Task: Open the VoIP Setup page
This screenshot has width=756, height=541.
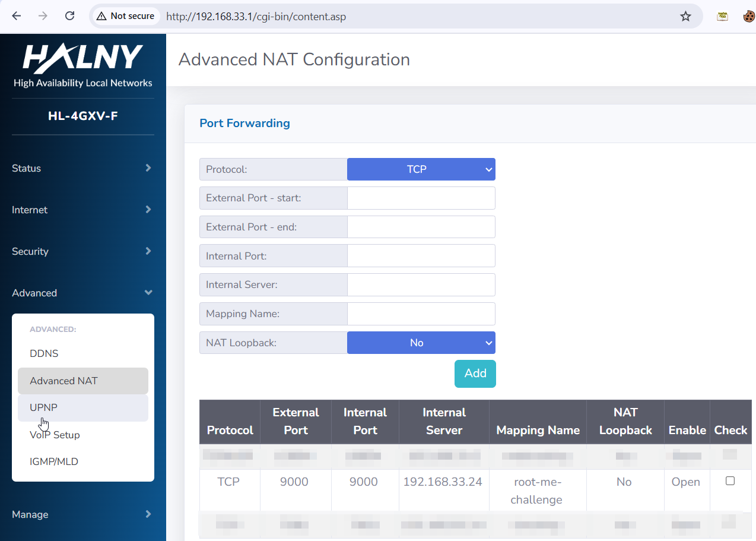Action: coord(55,435)
